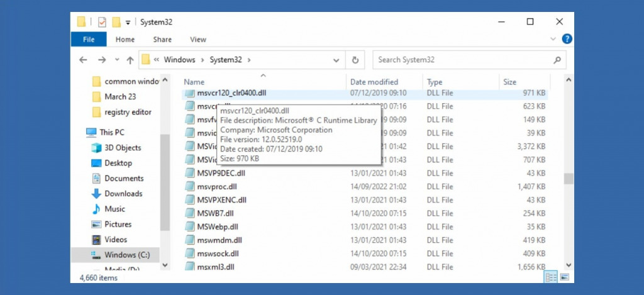Image resolution: width=644 pixels, height=295 pixels.
Task: Click the DLL icon beside MSWB7.dll
Action: 189,213
